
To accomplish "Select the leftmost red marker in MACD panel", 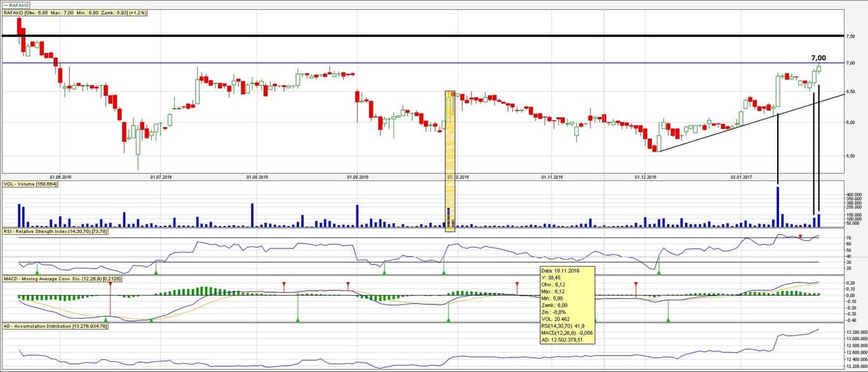I will [111, 284].
